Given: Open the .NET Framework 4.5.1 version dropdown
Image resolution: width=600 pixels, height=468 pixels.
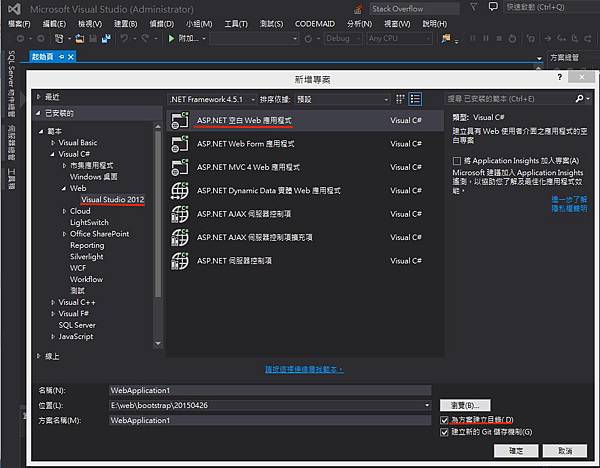Looking at the screenshot, I should click(x=212, y=99).
